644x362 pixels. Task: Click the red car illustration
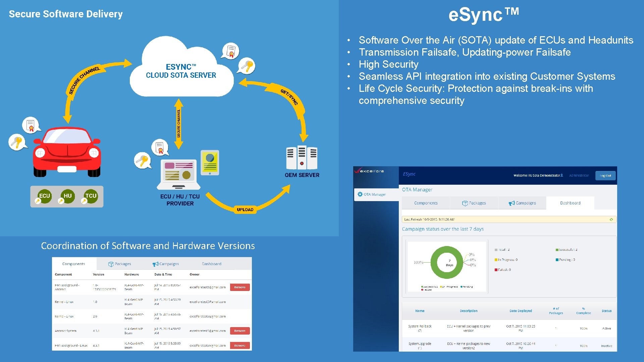tap(67, 152)
